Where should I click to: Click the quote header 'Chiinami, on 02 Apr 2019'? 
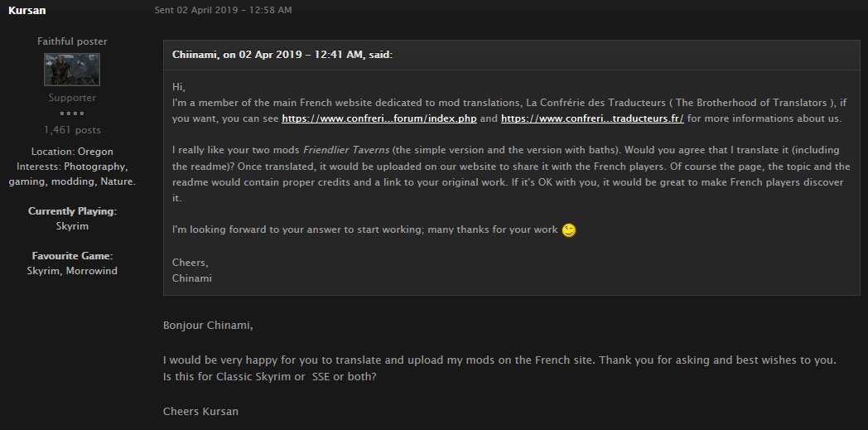point(282,55)
